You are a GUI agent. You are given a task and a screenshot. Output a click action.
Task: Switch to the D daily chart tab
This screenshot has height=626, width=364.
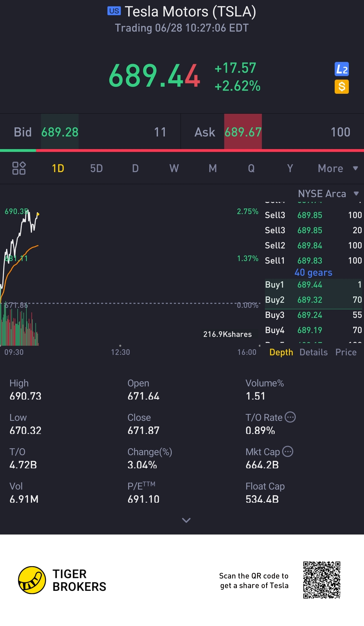tap(135, 168)
